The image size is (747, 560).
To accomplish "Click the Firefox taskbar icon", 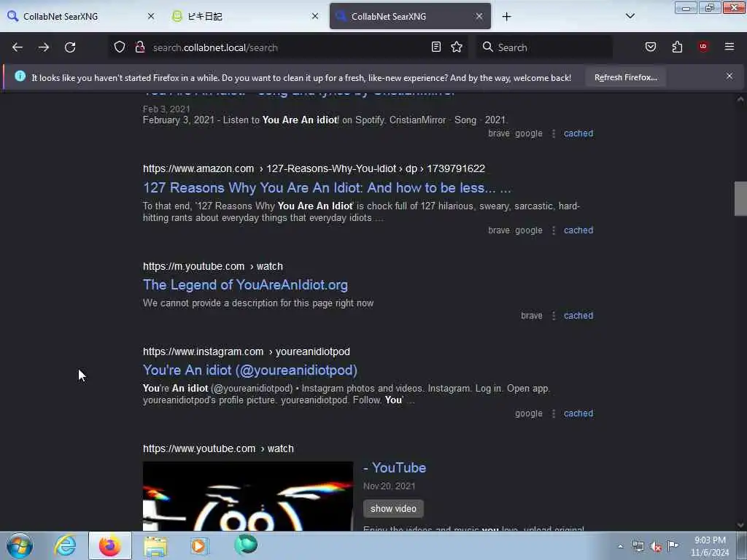I will pos(109,545).
